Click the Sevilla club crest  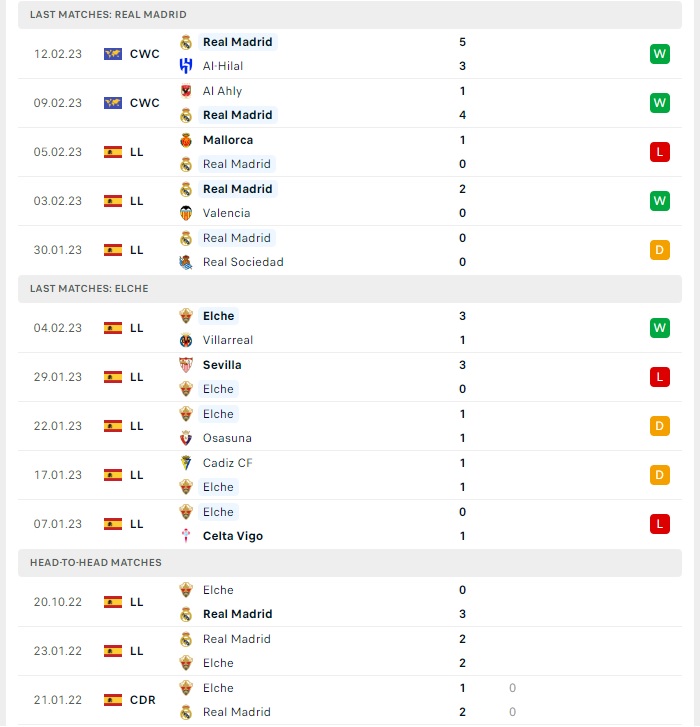tap(186, 365)
